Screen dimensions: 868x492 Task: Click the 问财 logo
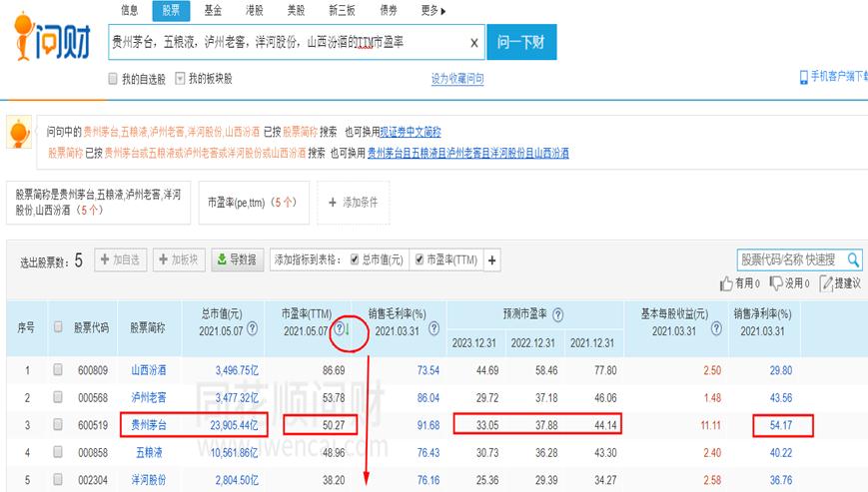[52, 37]
